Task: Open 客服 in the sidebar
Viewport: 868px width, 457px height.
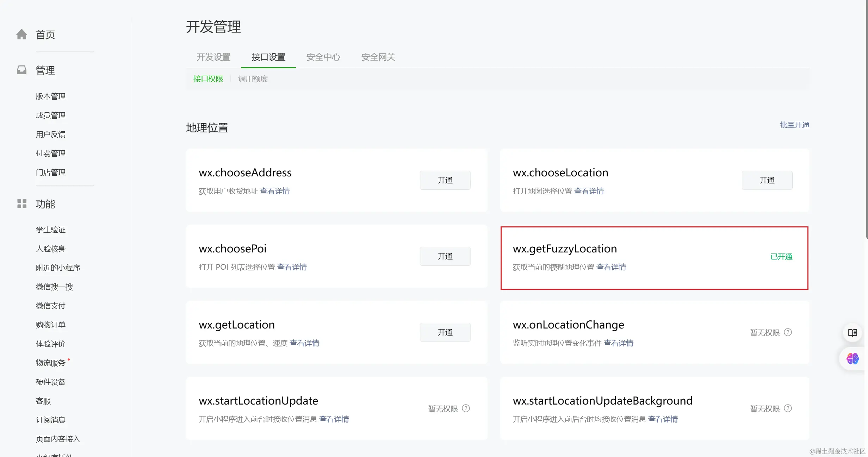Action: tap(43, 401)
